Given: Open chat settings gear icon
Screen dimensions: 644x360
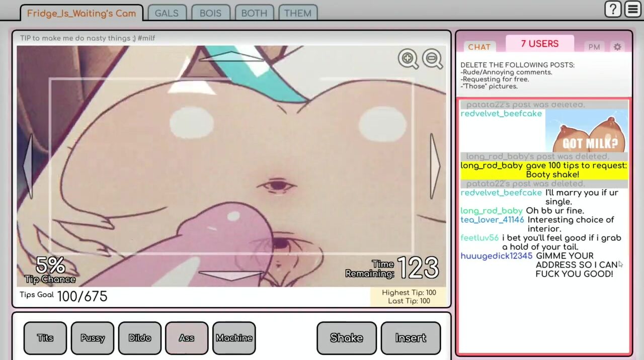Looking at the screenshot, I should 617,47.
